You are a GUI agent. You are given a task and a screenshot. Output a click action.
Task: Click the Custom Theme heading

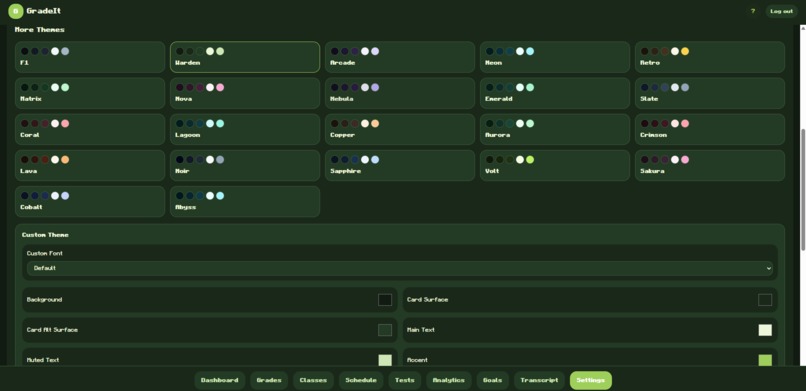(x=45, y=235)
